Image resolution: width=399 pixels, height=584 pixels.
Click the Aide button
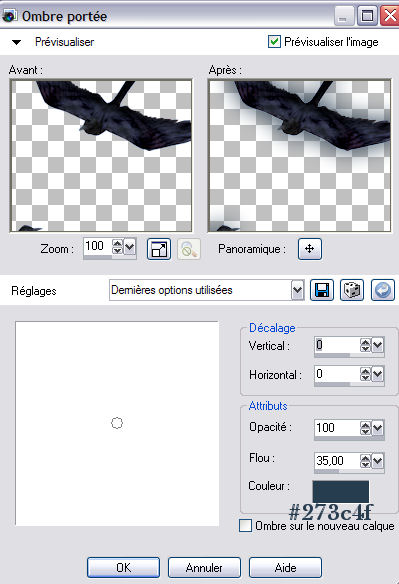[285, 567]
